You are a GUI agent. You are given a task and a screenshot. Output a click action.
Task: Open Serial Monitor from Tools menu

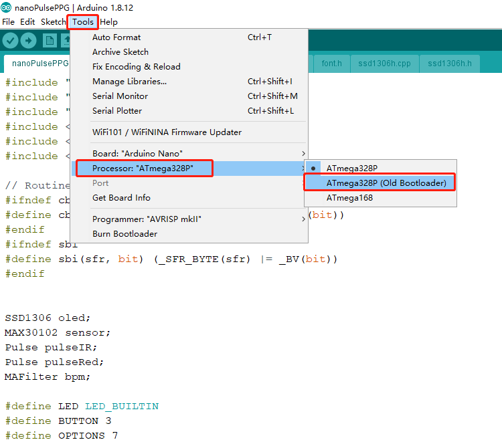point(120,96)
